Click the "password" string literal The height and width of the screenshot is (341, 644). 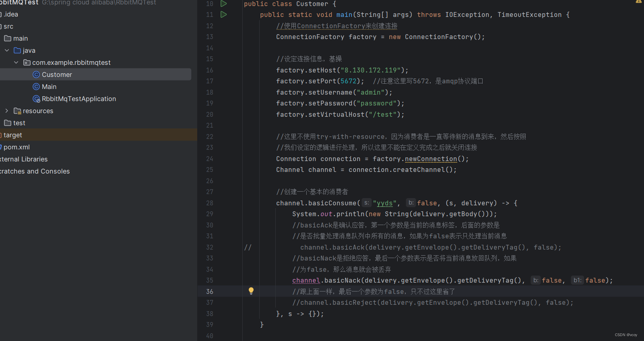click(x=377, y=103)
